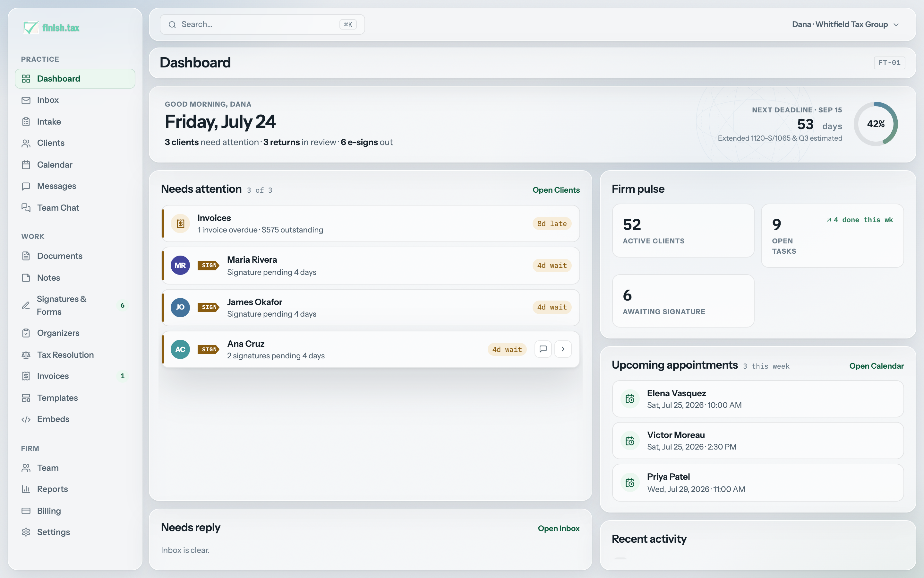Click 'Inbox is clear.' text
This screenshot has height=578, width=924.
[x=185, y=550]
